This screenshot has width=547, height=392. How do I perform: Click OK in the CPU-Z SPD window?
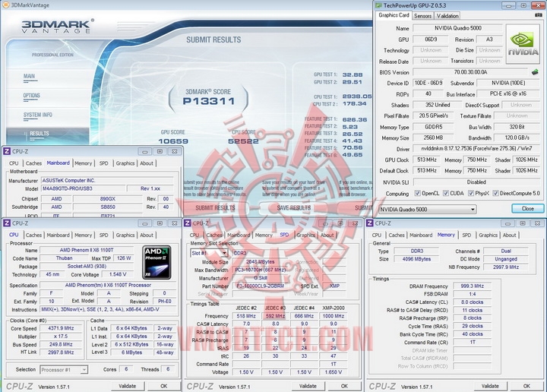coord(344,386)
